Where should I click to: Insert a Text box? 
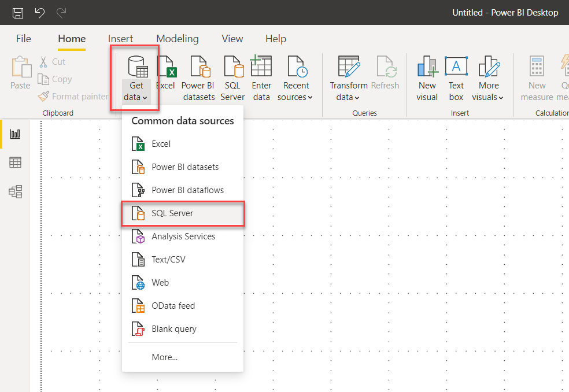[456, 78]
